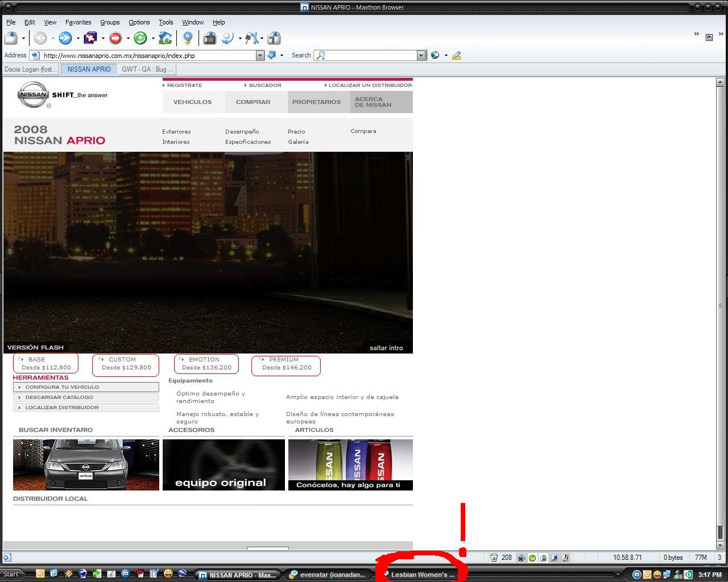Click the blocked ads trash counter icon
728x582 pixels.
point(494,558)
